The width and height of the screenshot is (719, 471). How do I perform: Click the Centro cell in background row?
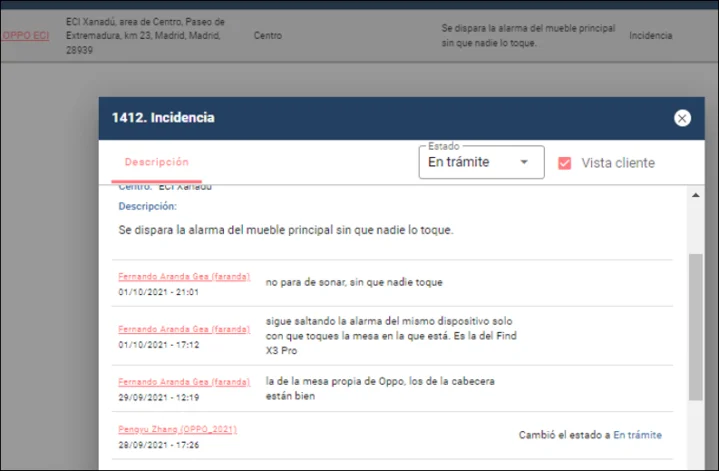[x=267, y=36]
